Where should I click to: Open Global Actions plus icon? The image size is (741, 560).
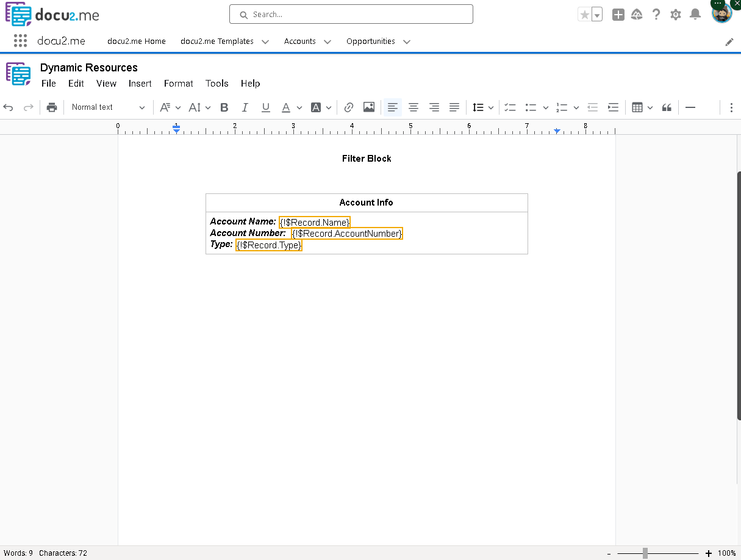coord(618,15)
